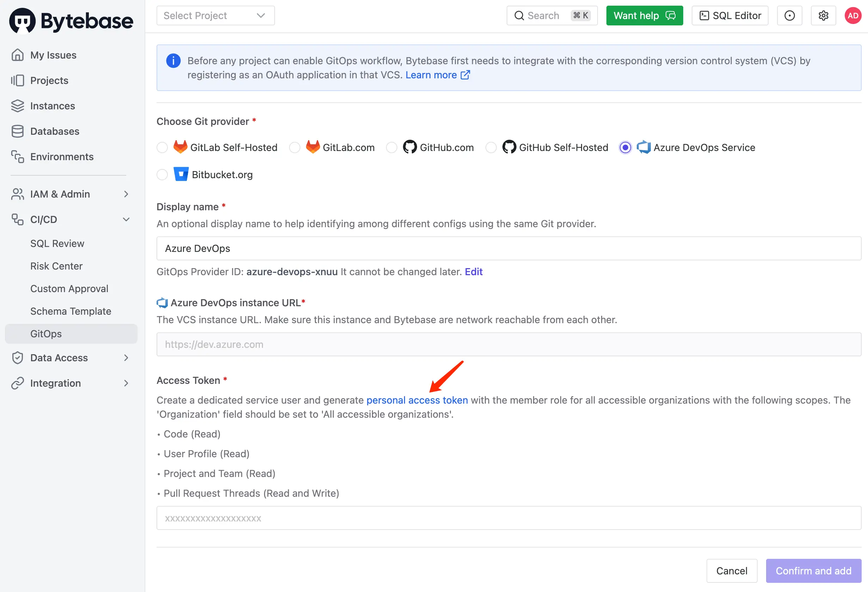Select Bitbucket.org radio button
Screen dimensions: 868x592
pyautogui.click(x=162, y=175)
